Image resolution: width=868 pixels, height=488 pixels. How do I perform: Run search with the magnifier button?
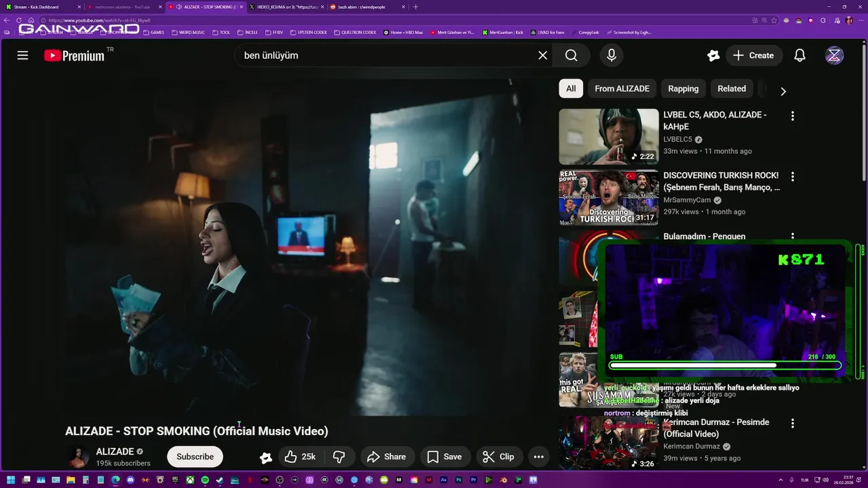point(572,56)
